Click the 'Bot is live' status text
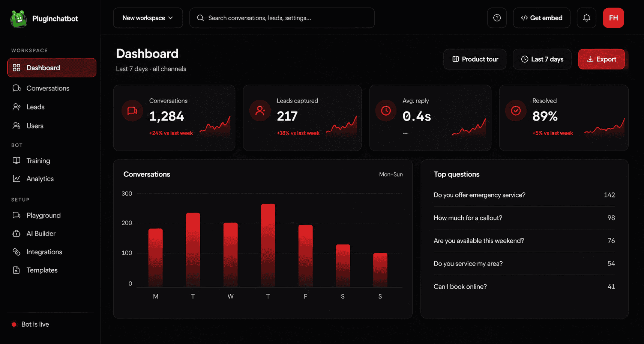This screenshot has height=344, width=644. (x=35, y=324)
